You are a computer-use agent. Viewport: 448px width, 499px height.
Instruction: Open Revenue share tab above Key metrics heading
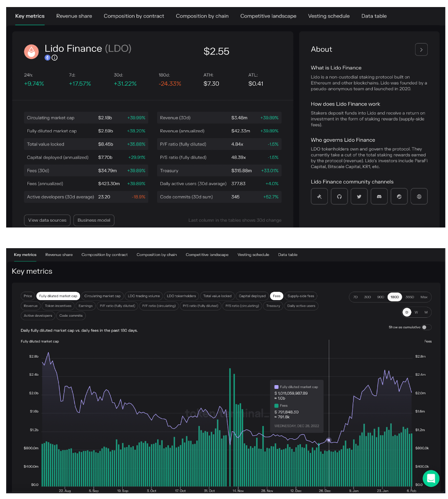59,255
